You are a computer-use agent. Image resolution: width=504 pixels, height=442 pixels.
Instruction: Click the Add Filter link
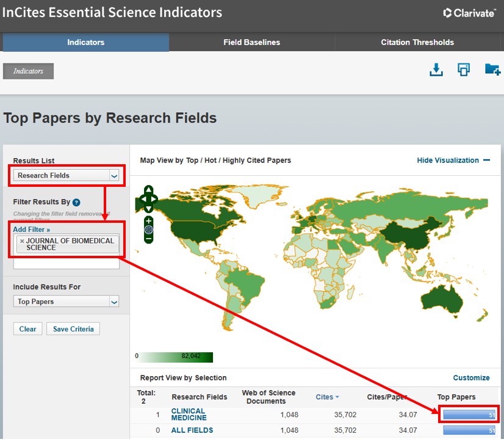click(x=32, y=230)
